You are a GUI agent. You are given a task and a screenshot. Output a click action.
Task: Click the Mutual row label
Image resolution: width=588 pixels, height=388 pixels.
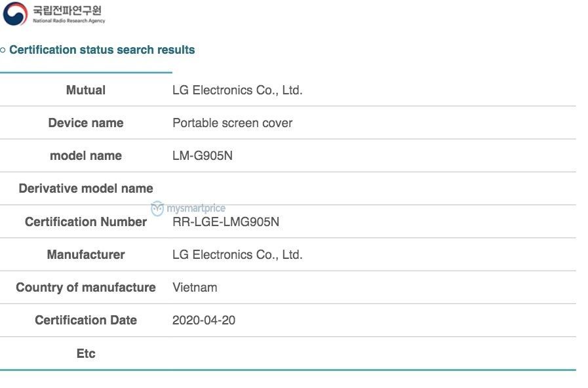click(85, 90)
